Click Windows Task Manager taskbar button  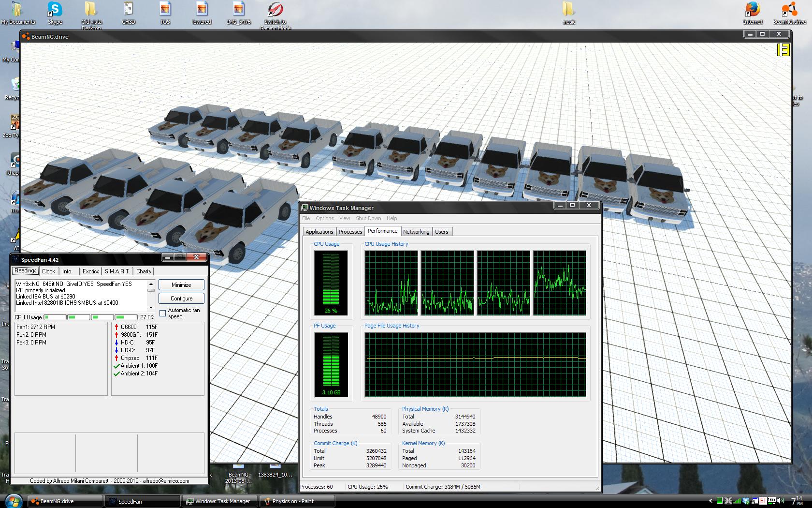click(x=220, y=501)
